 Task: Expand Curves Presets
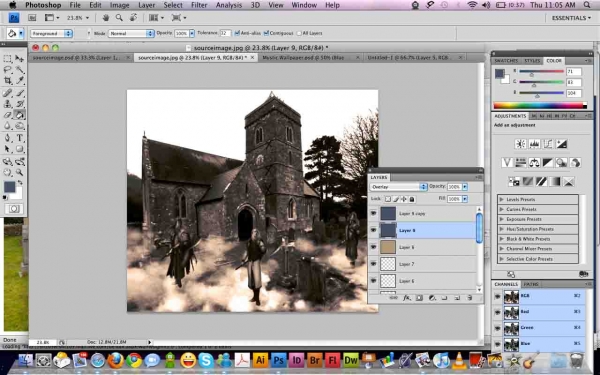click(501, 209)
